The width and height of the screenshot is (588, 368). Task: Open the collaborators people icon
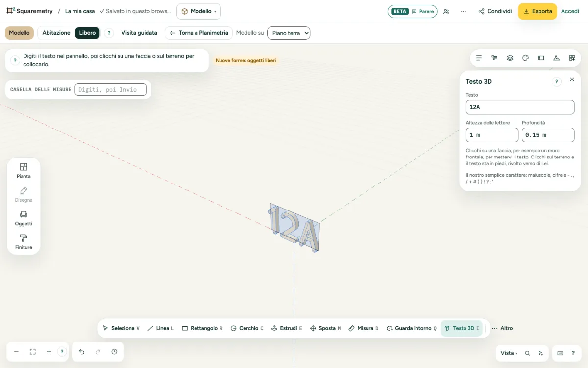click(x=446, y=11)
